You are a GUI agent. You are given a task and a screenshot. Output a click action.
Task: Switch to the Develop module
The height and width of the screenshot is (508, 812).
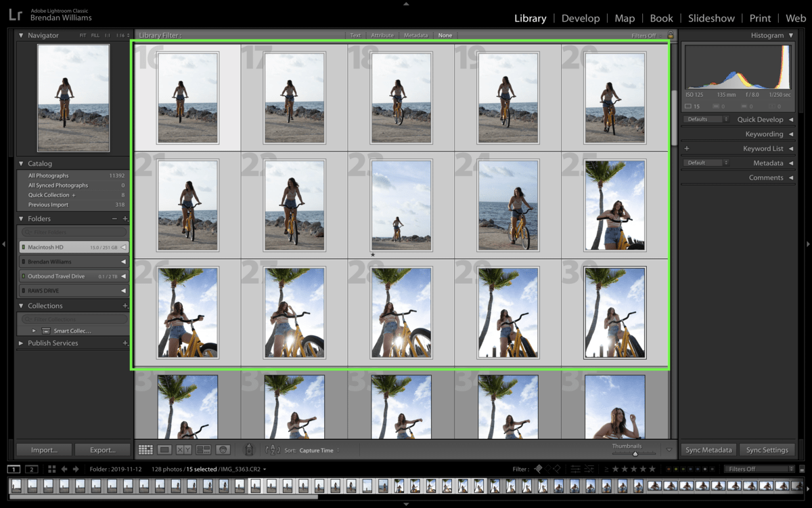[581, 18]
